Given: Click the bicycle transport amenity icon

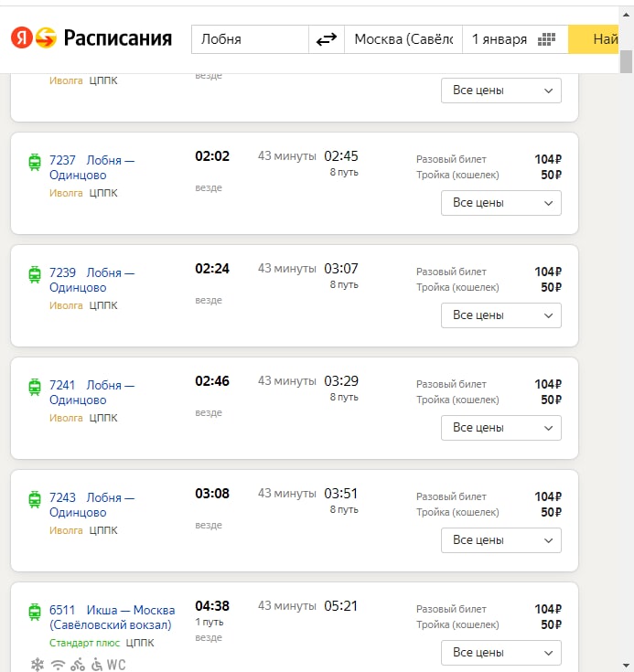Looking at the screenshot, I should [78, 665].
